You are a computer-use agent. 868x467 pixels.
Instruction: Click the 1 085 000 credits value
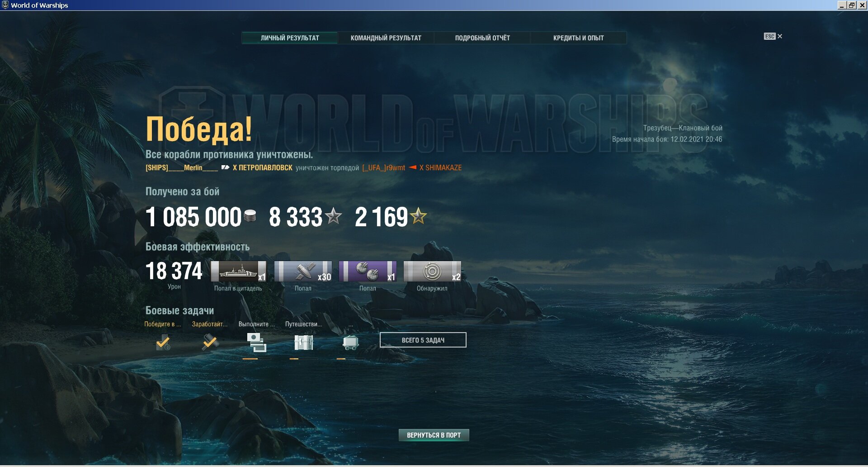193,217
